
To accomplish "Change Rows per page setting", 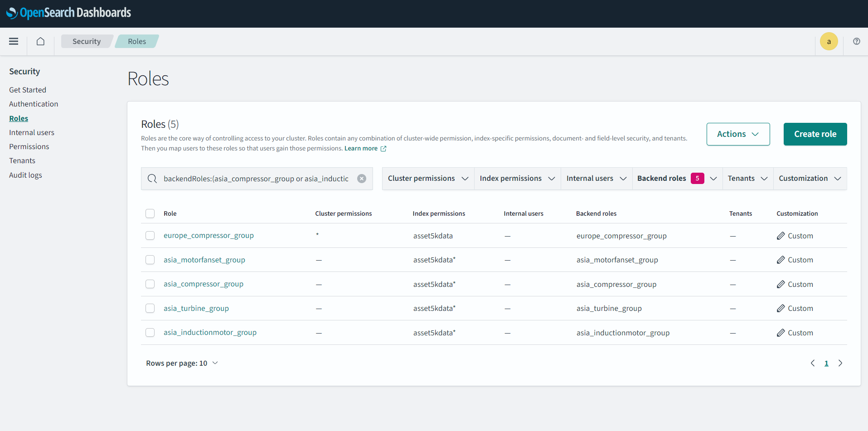I will (x=182, y=363).
